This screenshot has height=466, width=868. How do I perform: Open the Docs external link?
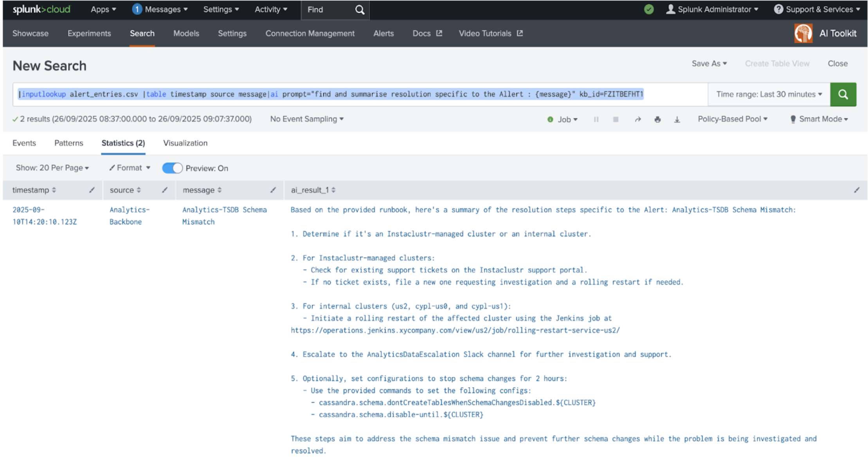click(427, 33)
